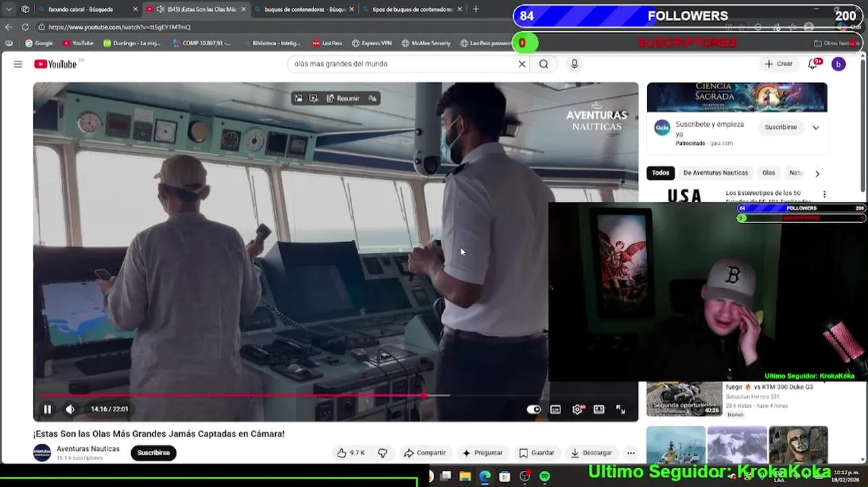Viewport: 868px width, 487px height.
Task: Open video player settings gear
Action: click(x=577, y=409)
